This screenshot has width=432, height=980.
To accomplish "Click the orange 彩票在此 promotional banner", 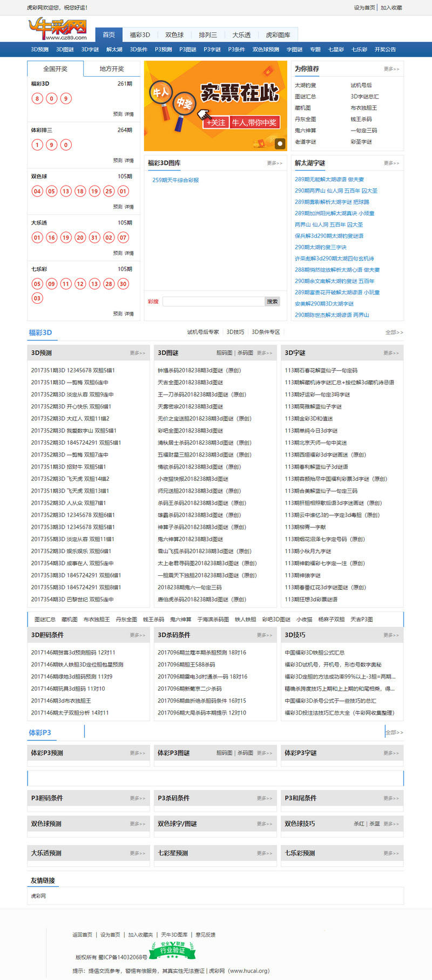I will click(215, 106).
